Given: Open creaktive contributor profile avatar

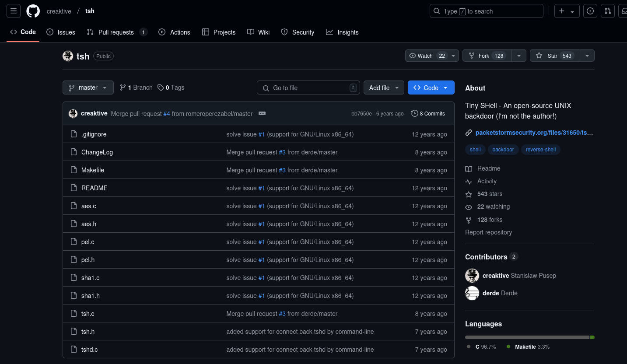Looking at the screenshot, I should pyautogui.click(x=472, y=276).
